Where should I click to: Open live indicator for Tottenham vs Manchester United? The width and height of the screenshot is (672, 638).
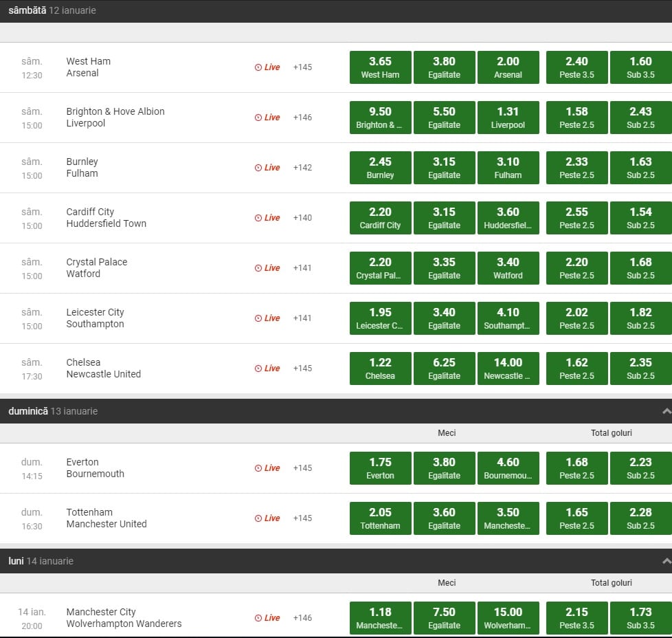coord(267,518)
